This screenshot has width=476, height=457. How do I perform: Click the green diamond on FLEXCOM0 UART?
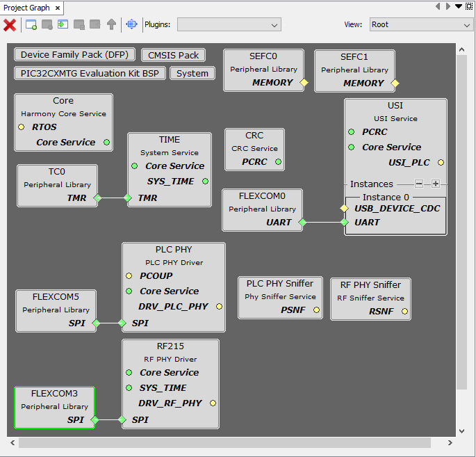click(302, 223)
